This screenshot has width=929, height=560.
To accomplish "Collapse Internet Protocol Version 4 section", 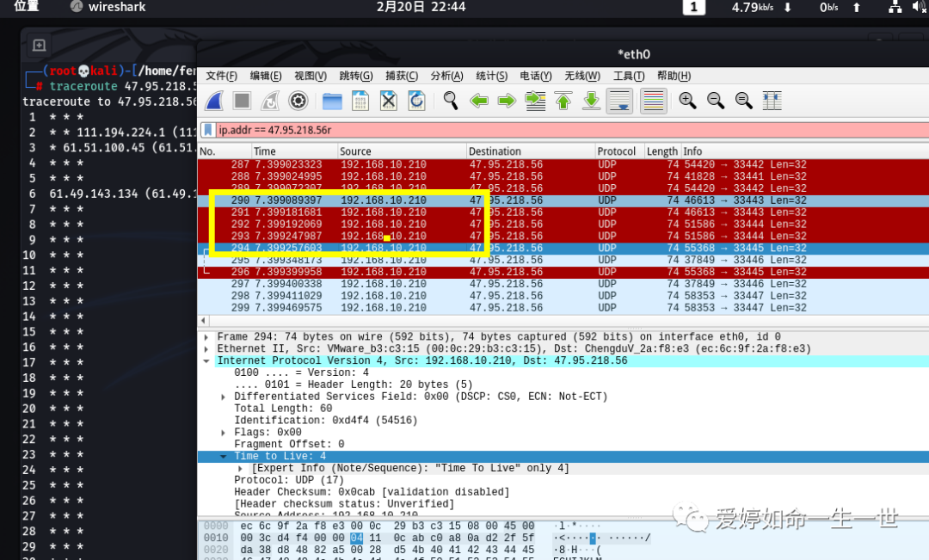I will pyautogui.click(x=206, y=360).
